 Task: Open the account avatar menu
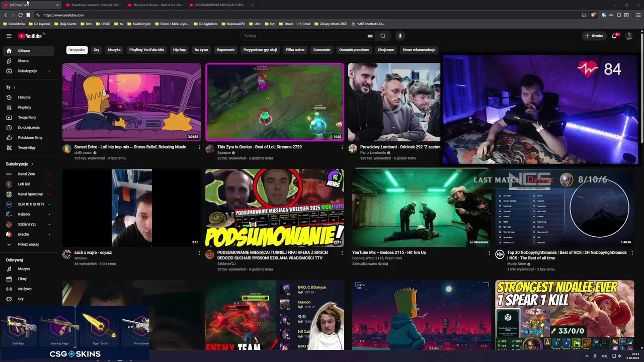point(628,36)
